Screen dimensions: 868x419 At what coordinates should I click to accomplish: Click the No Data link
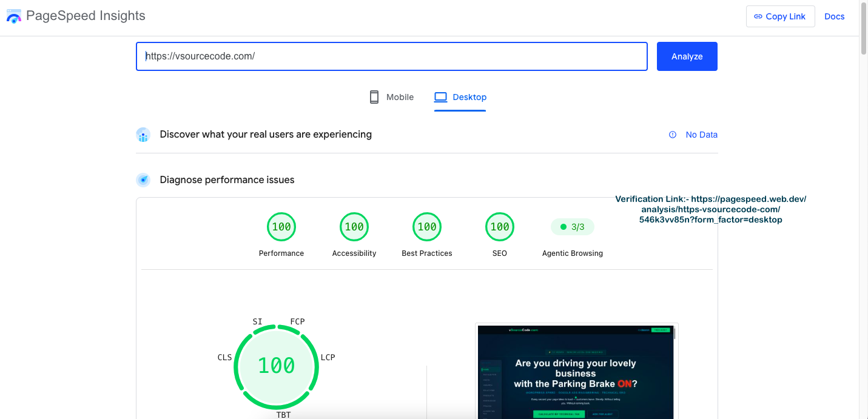pyautogui.click(x=702, y=135)
